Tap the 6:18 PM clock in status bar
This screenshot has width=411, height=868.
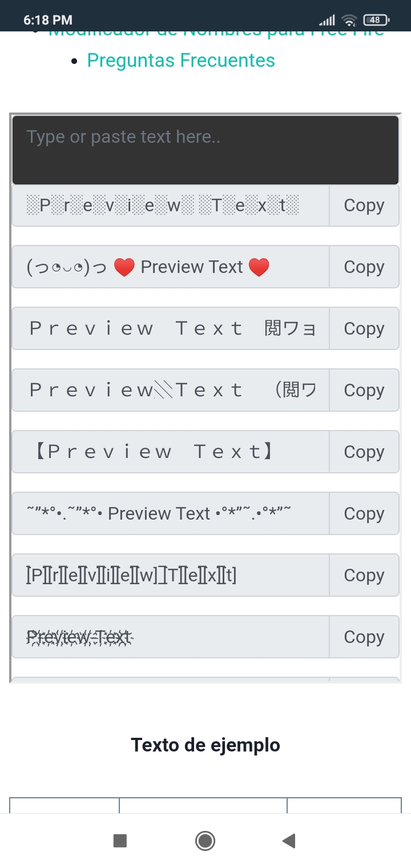(48, 20)
